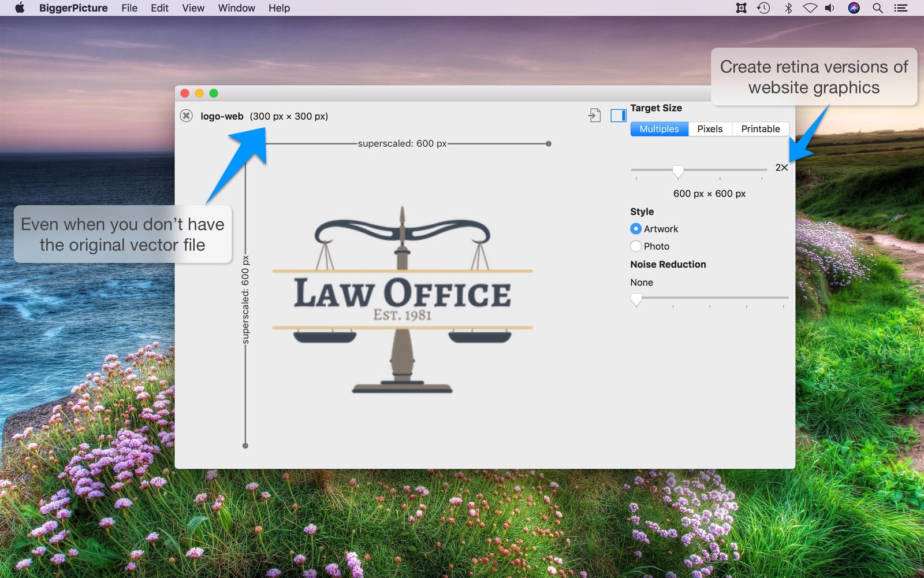Click the Noise Reduction slider handle
924x578 pixels.
pos(636,299)
